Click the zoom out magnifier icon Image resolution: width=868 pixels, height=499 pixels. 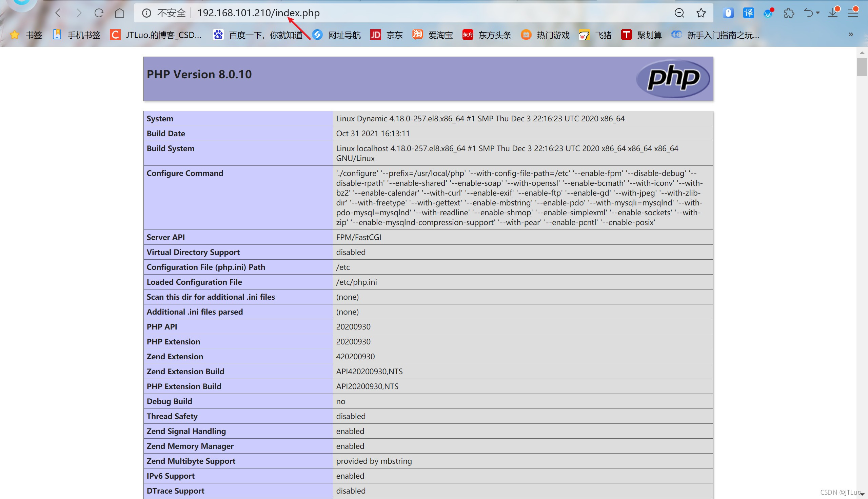[679, 13]
